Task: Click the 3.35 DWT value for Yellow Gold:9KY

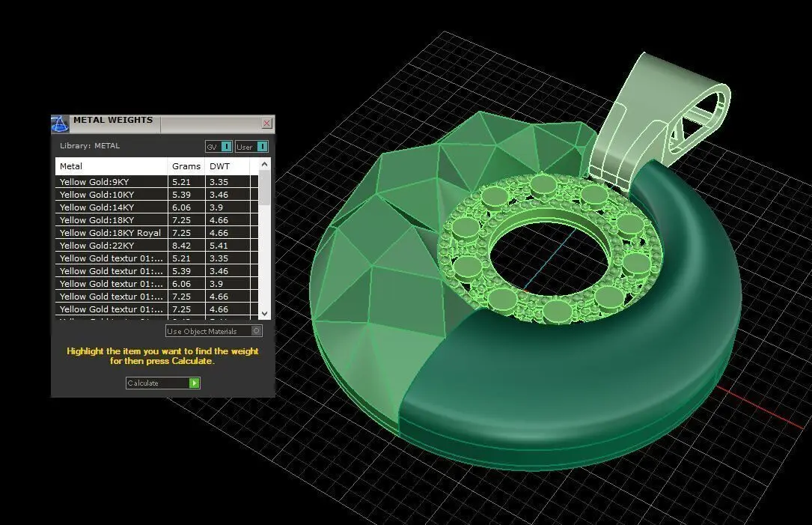Action: click(219, 182)
